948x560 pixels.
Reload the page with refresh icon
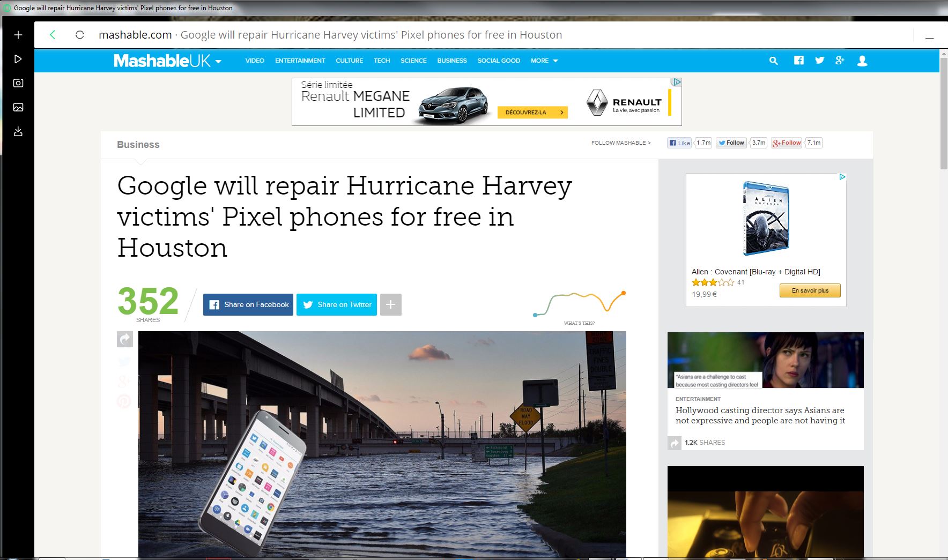[80, 35]
